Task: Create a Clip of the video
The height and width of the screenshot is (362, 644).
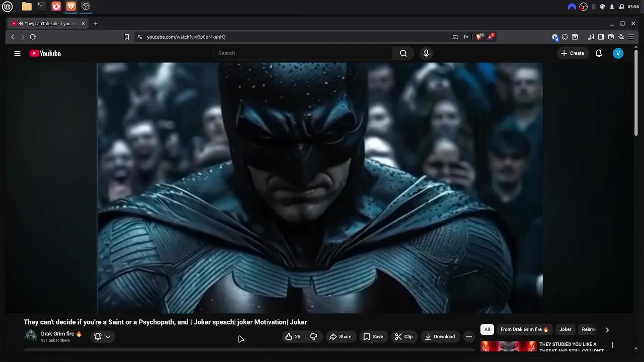Action: click(404, 337)
